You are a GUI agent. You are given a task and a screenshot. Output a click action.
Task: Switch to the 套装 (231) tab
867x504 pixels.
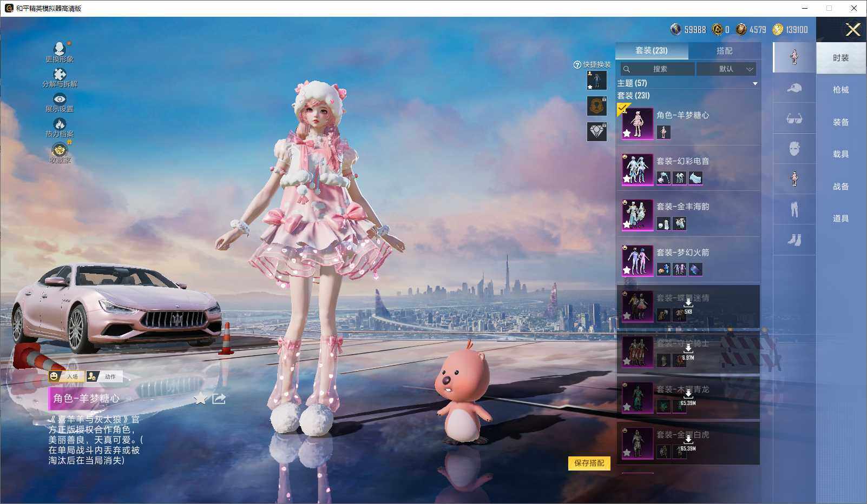click(652, 50)
